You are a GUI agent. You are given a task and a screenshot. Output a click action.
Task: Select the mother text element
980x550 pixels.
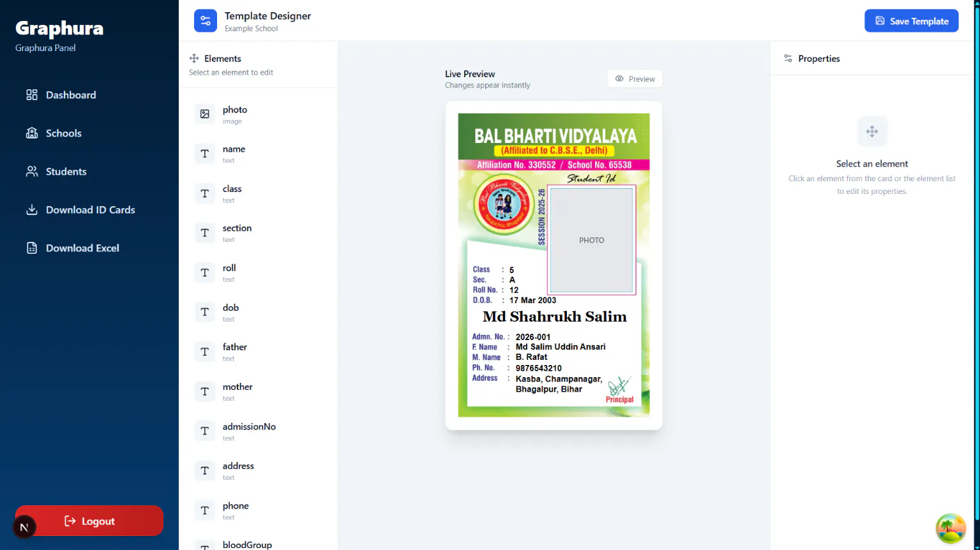pyautogui.click(x=258, y=391)
